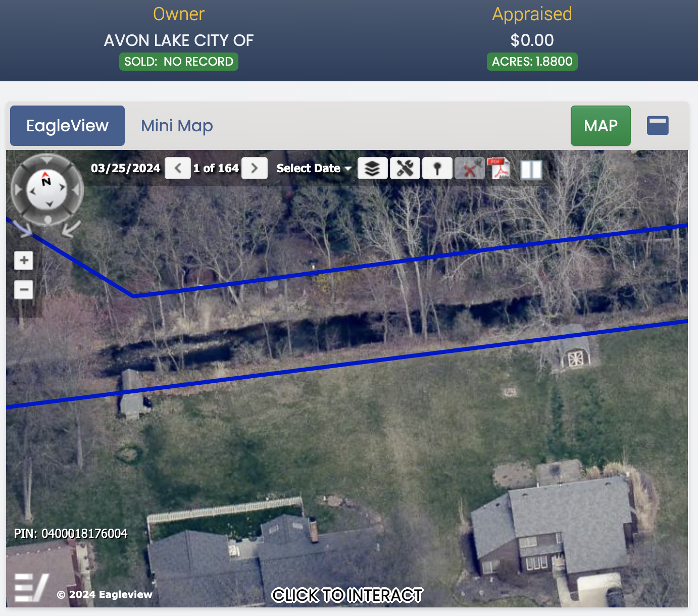Open the map layers stack icon
The image size is (698, 616).
click(373, 168)
